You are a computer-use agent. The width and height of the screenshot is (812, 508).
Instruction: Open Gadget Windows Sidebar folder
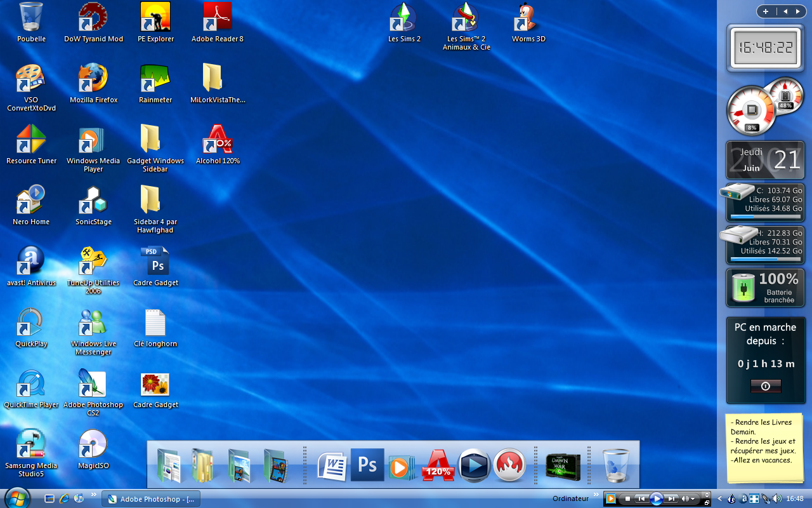tap(155, 148)
